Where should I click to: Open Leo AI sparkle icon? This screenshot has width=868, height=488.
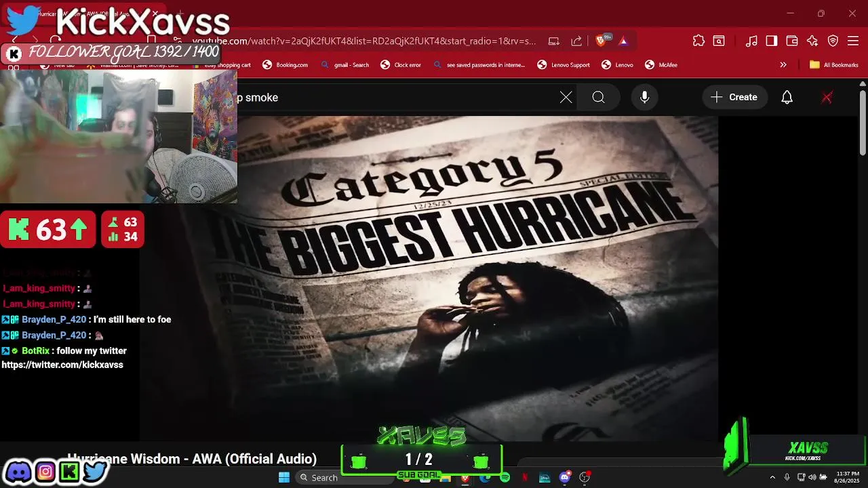click(x=812, y=41)
